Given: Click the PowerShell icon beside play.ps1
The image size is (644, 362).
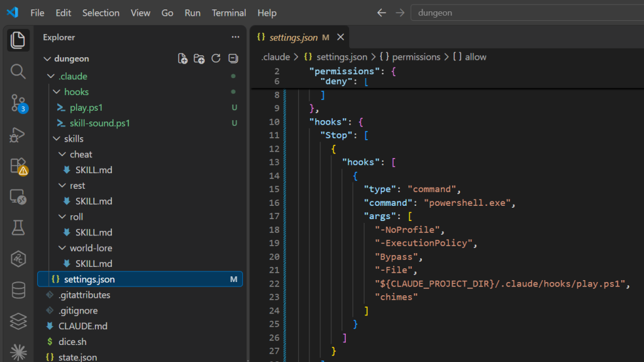Looking at the screenshot, I should 61,108.
